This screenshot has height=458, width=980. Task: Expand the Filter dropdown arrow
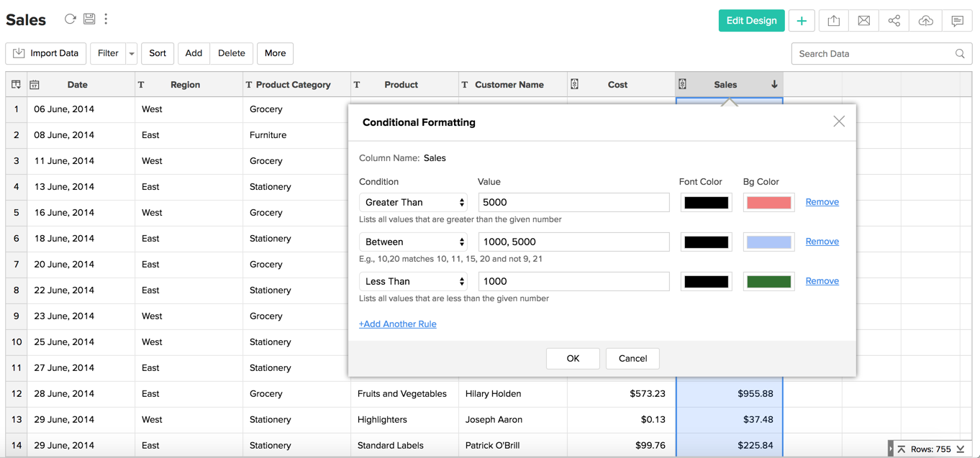coord(132,54)
